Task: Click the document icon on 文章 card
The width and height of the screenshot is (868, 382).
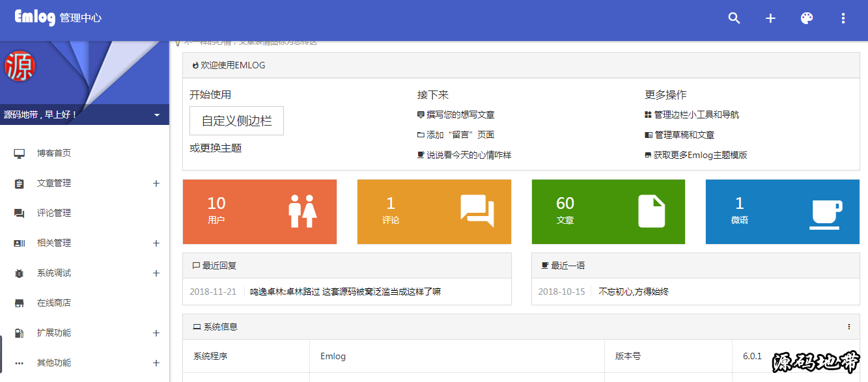Action: (x=651, y=211)
